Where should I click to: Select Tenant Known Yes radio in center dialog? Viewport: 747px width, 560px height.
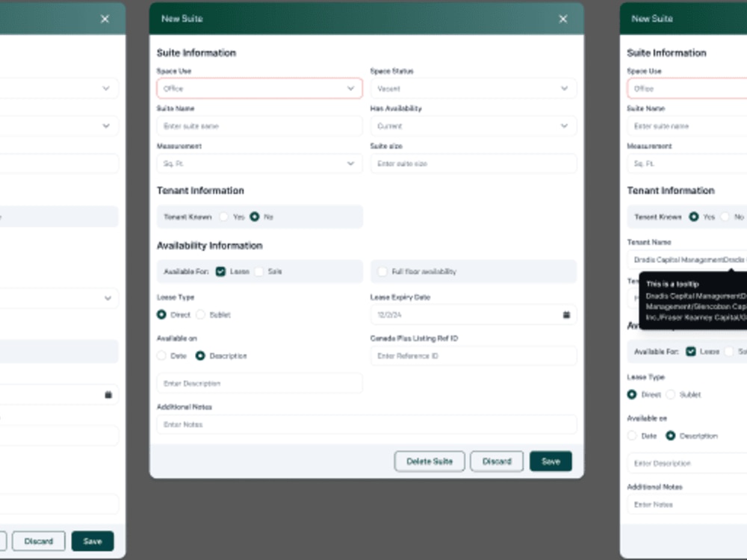223,217
